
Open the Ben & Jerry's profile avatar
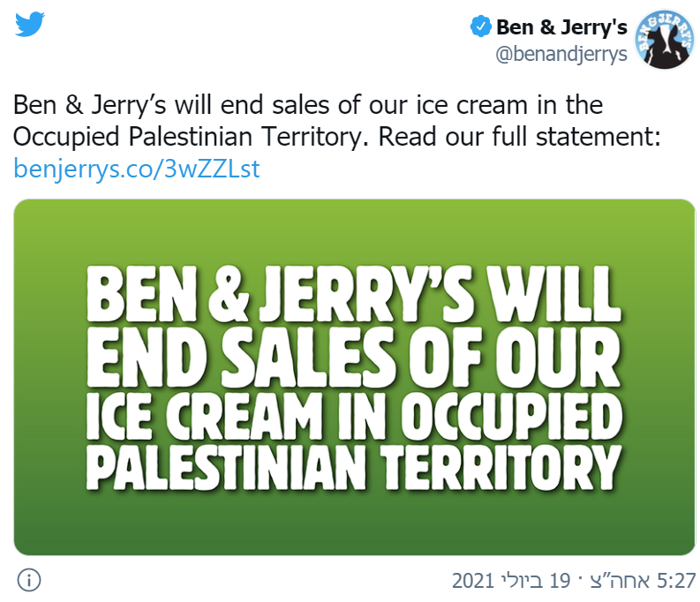click(x=665, y=41)
